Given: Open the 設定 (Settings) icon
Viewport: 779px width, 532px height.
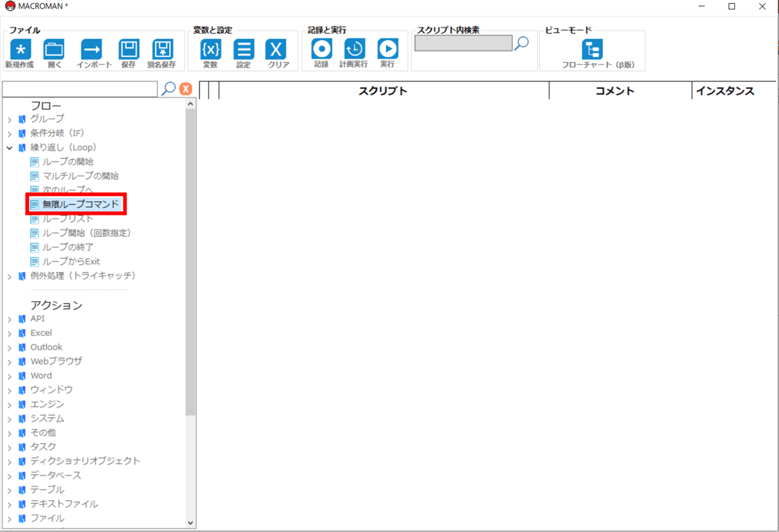Looking at the screenshot, I should coord(243,49).
